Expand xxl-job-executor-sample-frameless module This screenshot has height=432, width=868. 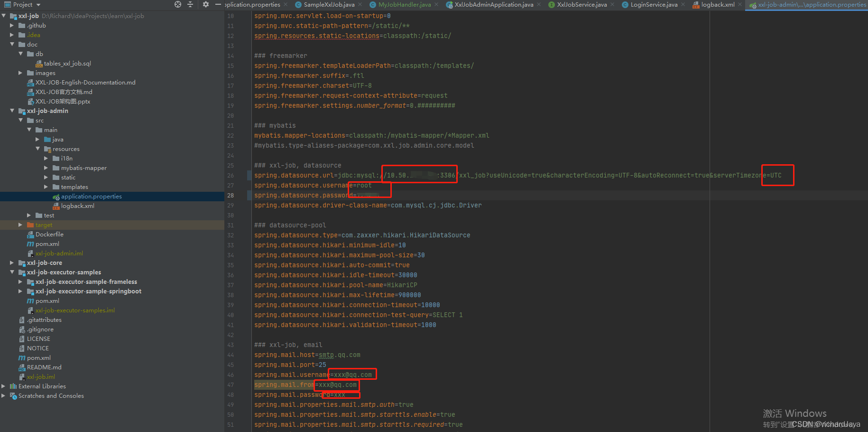(21, 282)
